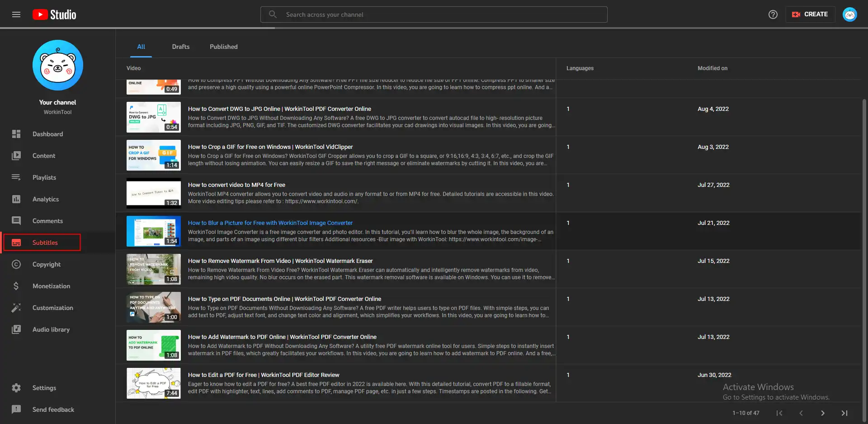Click WorkinTool channel name in sidebar
Image resolution: width=868 pixels, height=424 pixels.
[57, 112]
